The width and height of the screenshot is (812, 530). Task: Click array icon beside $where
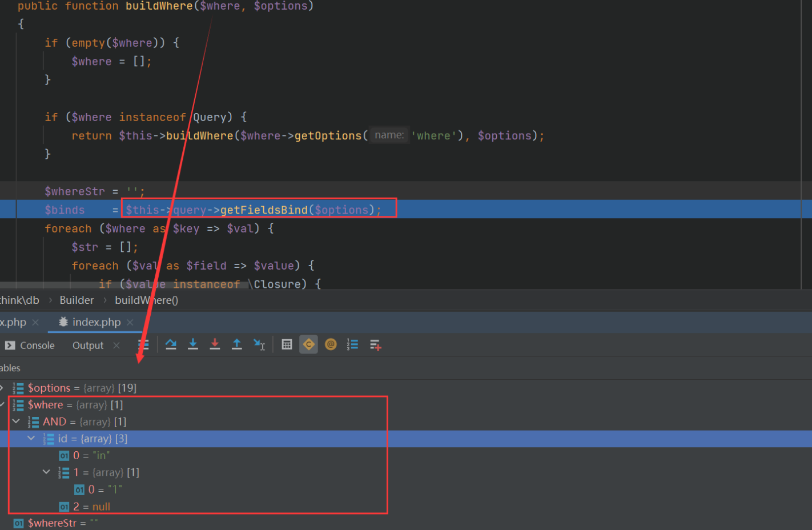coord(18,405)
